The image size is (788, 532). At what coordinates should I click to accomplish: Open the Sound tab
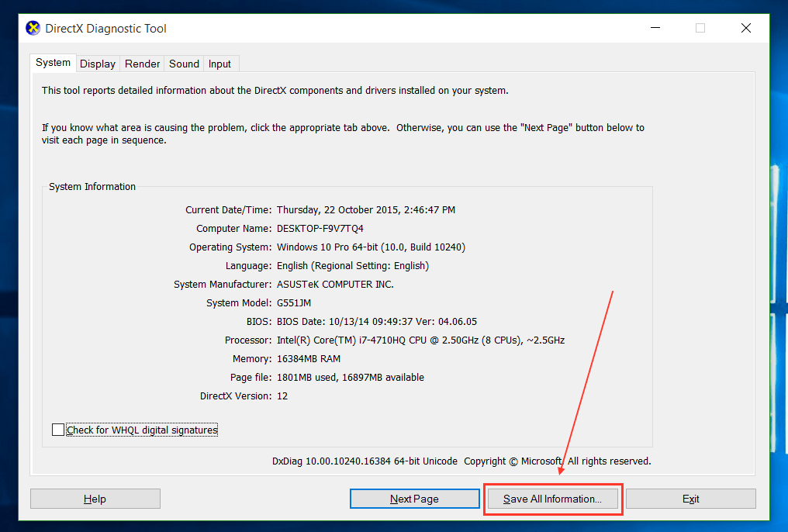coord(184,64)
